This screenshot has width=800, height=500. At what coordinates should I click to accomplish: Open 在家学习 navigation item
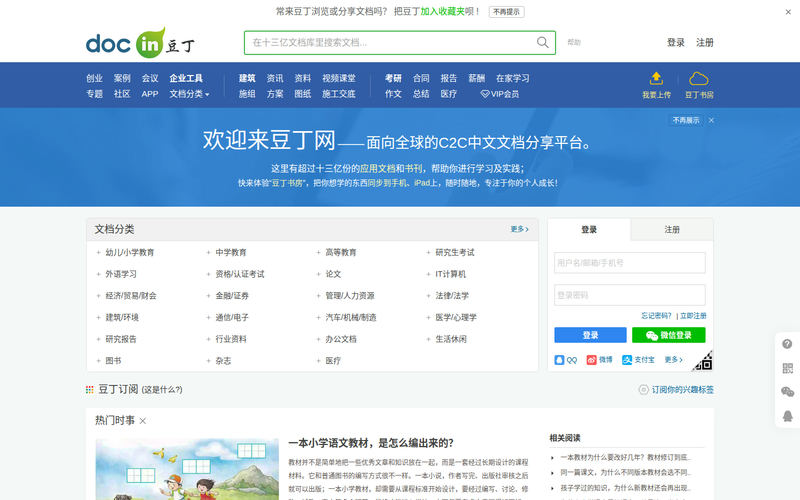513,78
